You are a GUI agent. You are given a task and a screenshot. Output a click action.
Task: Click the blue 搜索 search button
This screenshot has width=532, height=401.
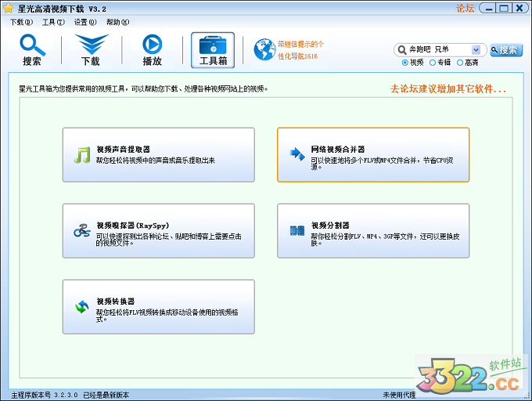point(506,49)
